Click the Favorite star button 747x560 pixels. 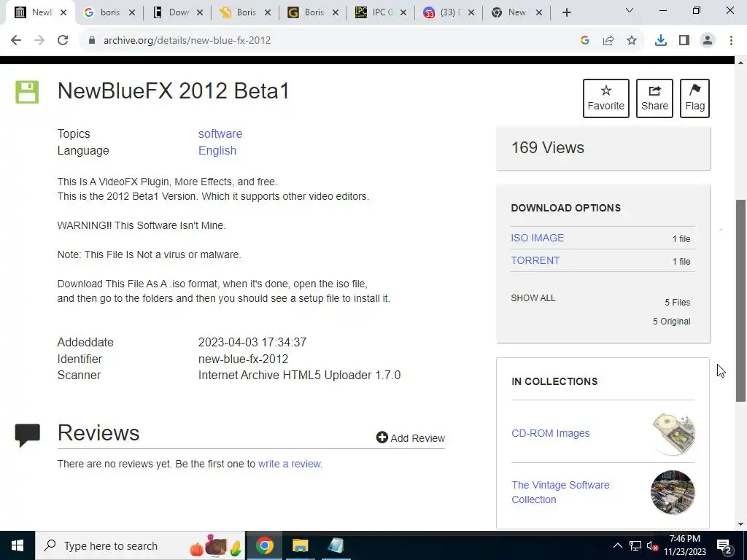(605, 98)
